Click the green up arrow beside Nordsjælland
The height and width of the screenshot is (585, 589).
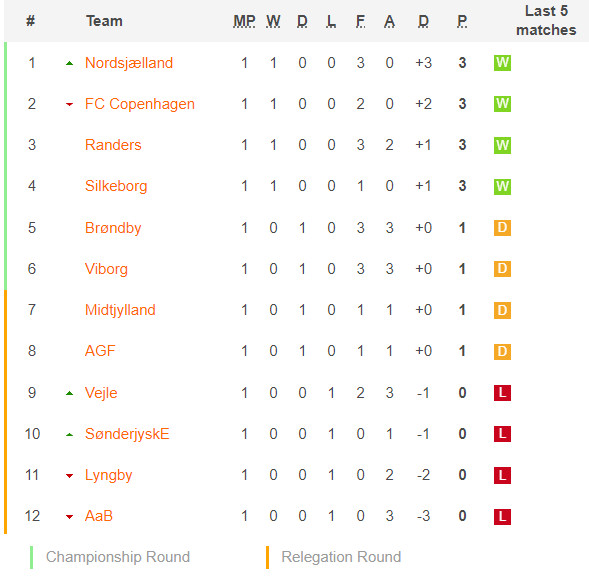coord(69,63)
